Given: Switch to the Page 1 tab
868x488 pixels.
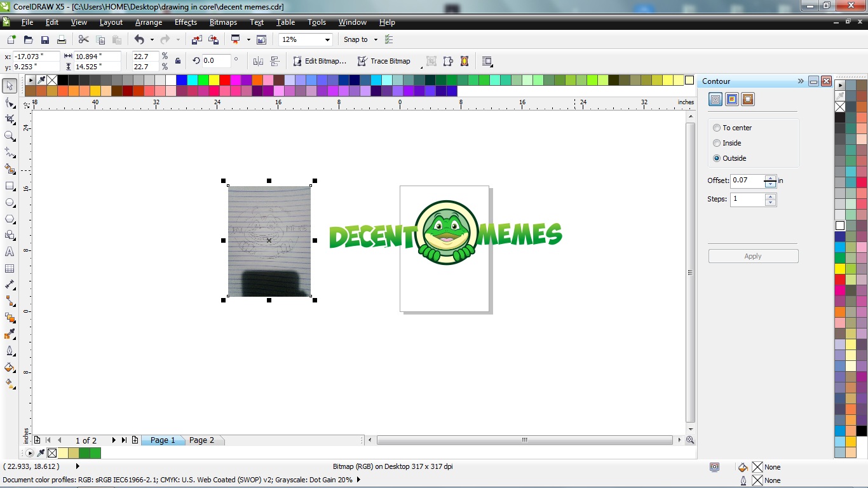Looking at the screenshot, I should pyautogui.click(x=163, y=440).
